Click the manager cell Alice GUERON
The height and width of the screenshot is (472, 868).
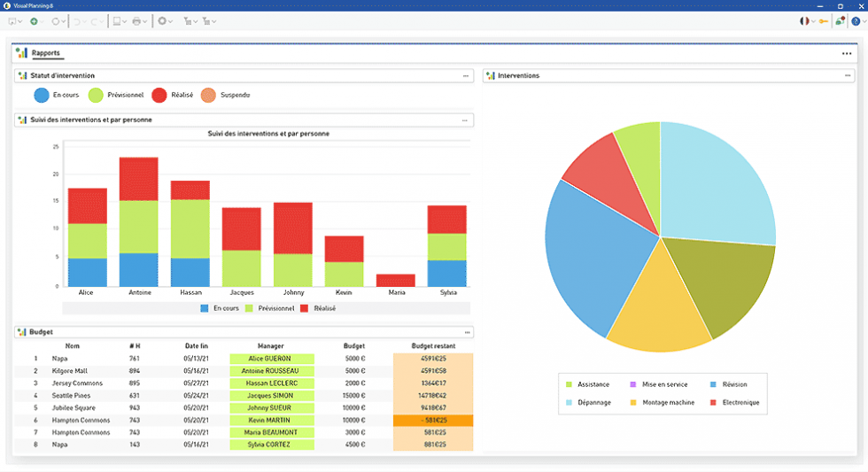click(271, 359)
